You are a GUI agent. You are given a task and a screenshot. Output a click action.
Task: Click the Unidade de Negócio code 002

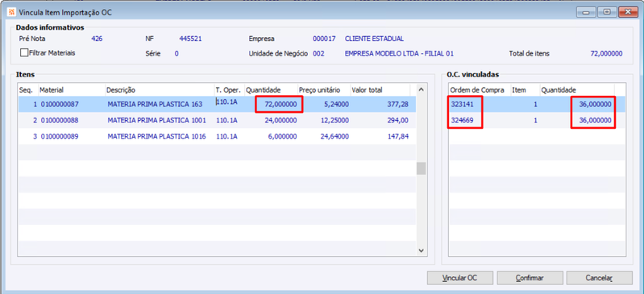click(x=318, y=53)
